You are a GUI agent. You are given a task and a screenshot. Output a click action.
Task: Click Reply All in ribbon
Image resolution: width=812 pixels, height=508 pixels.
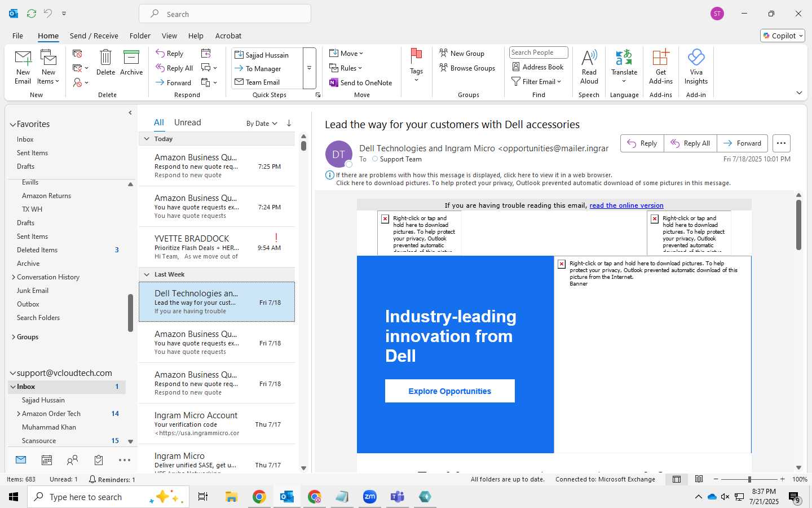pos(175,68)
